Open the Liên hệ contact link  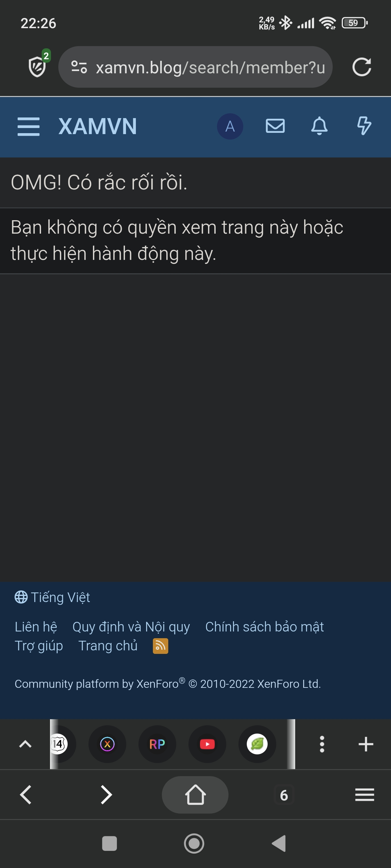36,627
